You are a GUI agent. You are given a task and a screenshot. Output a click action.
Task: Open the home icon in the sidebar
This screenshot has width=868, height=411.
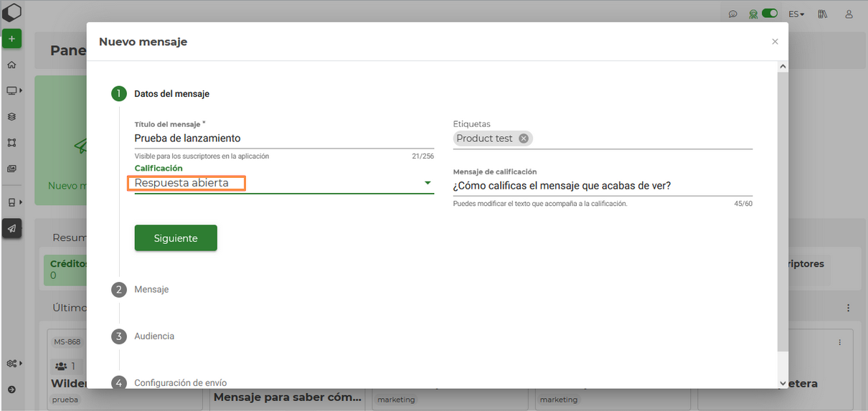11,65
